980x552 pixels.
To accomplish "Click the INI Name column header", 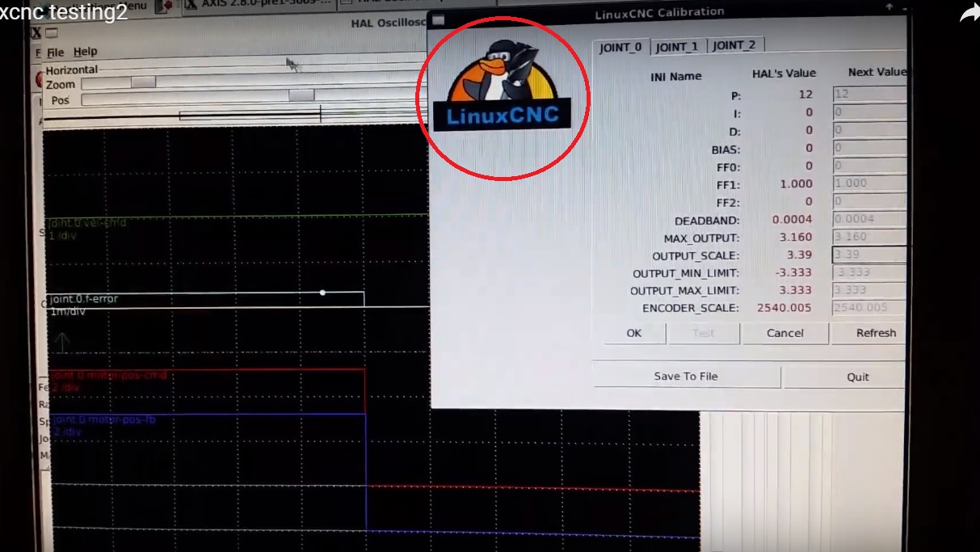I will coord(676,77).
